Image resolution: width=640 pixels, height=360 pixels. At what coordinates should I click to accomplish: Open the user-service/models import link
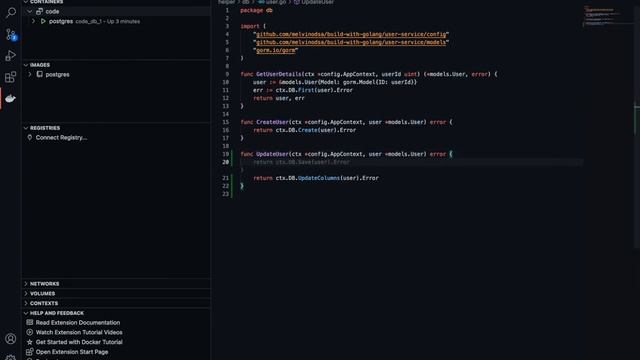pos(351,42)
